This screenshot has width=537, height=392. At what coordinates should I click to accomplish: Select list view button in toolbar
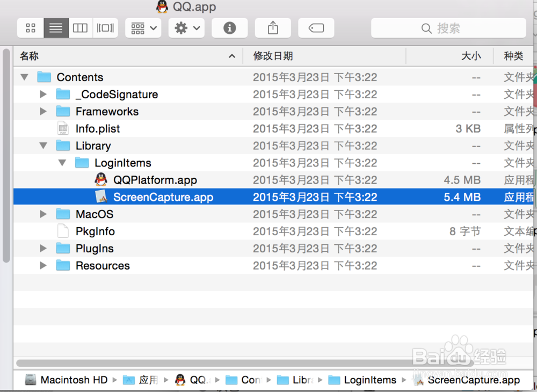tap(56, 28)
